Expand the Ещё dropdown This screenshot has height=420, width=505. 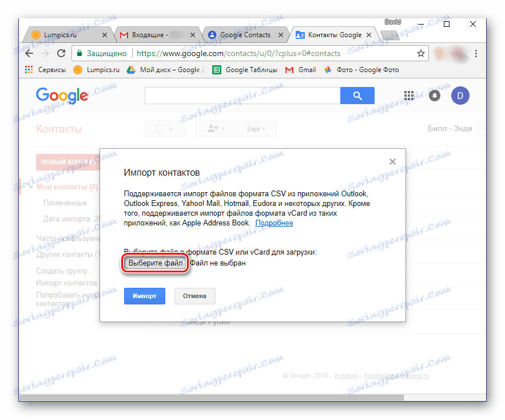256,129
